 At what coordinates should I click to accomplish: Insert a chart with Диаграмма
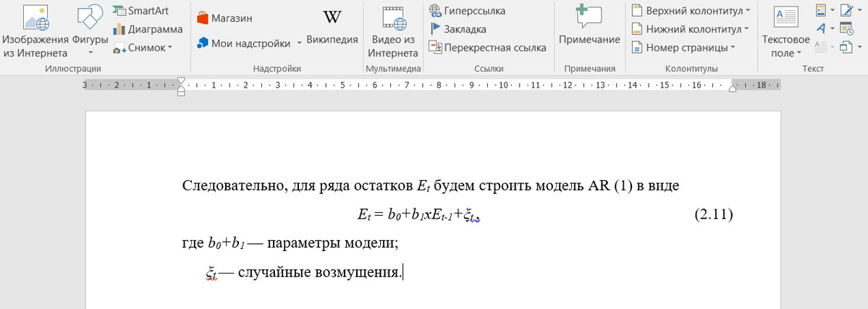coord(148,29)
